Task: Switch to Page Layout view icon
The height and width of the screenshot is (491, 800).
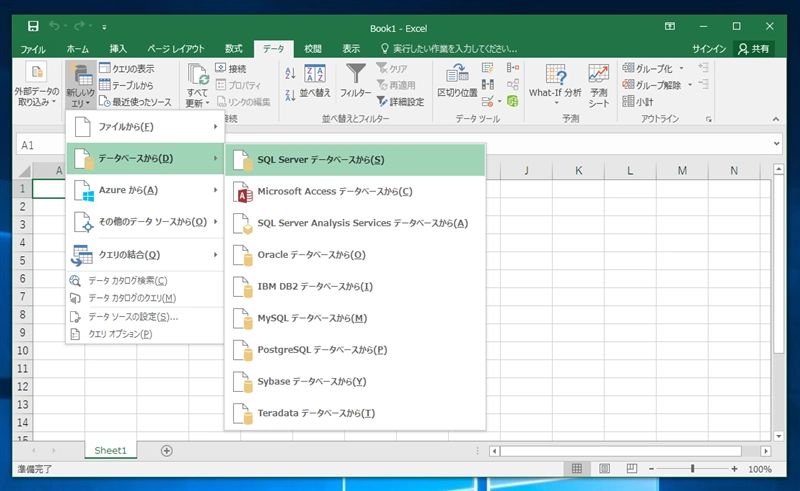Action: tap(604, 469)
